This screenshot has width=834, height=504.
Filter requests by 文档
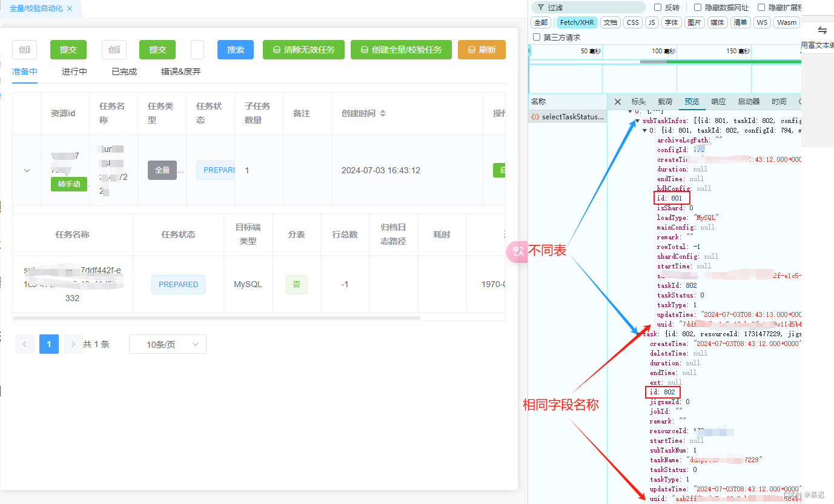[611, 22]
